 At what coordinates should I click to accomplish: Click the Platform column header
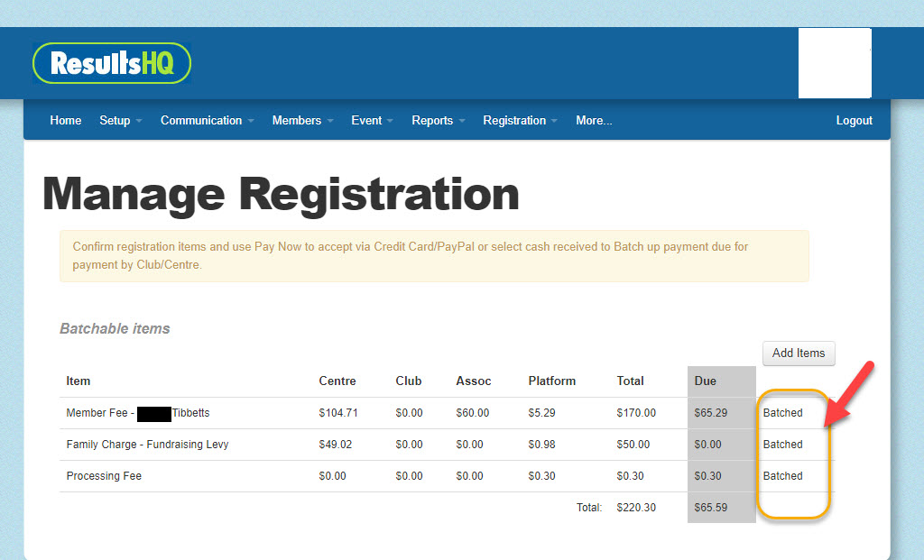(551, 381)
